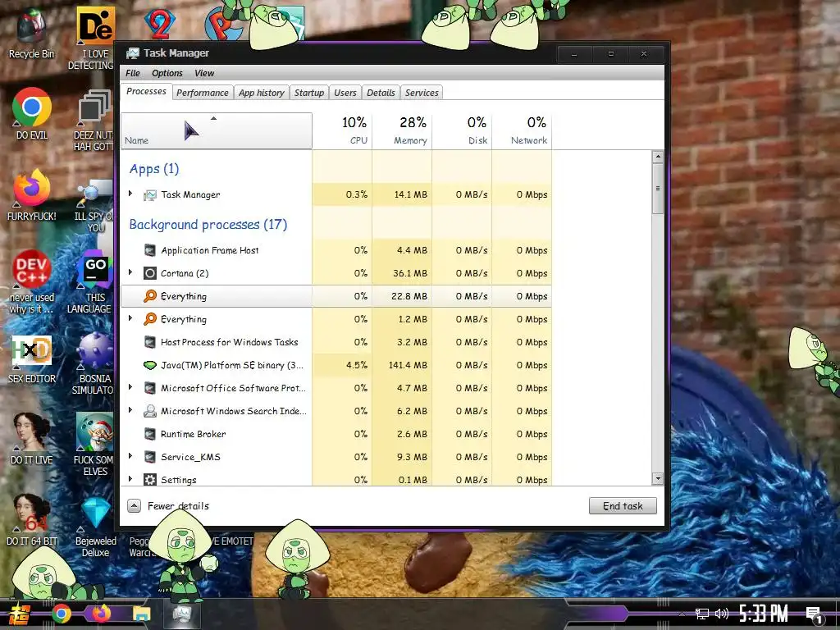This screenshot has height=630, width=840.
Task: Expand the Settings process row
Action: [130, 478]
